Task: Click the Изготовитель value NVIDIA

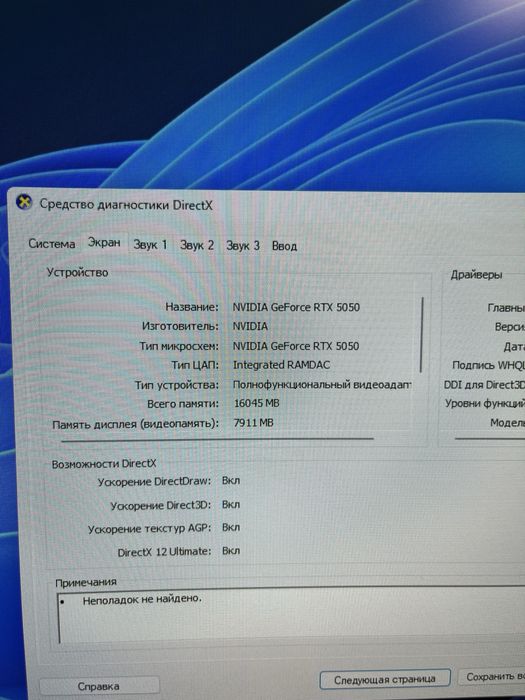Action: [250, 326]
